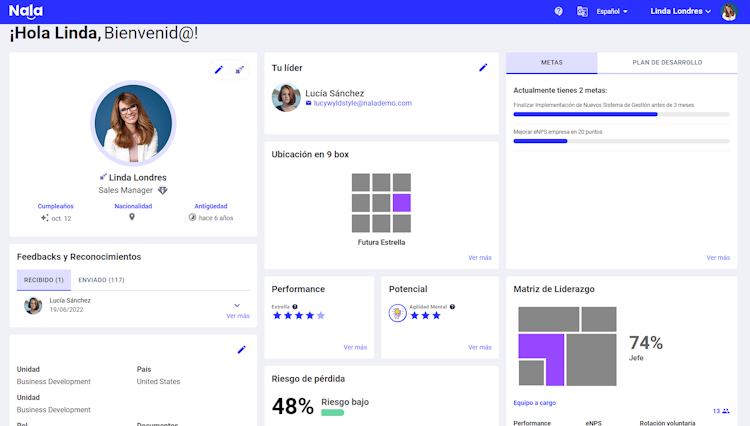Click the Cumpleaños label
This screenshot has width=750, height=426.
tap(55, 206)
